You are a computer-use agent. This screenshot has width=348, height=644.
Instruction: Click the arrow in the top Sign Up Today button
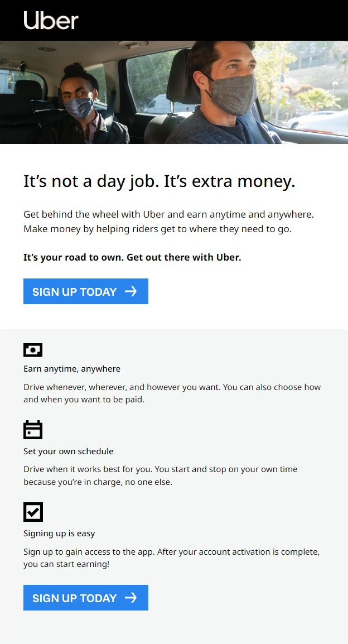[130, 291]
